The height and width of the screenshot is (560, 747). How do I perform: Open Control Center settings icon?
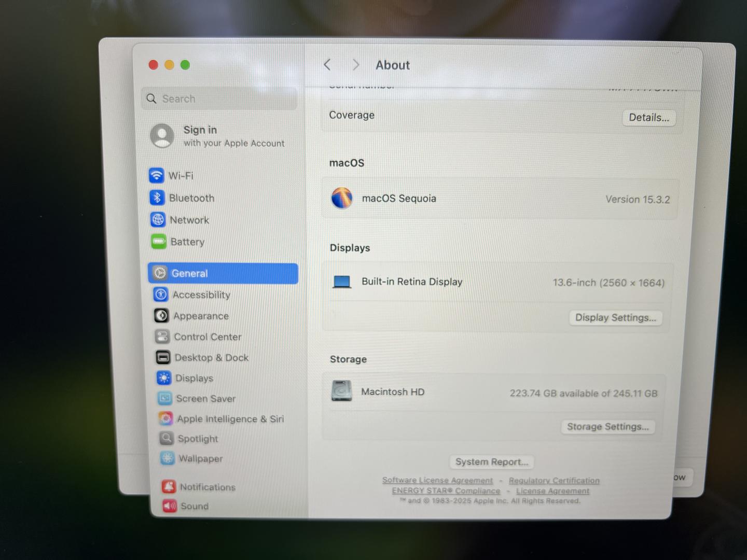coord(162,337)
